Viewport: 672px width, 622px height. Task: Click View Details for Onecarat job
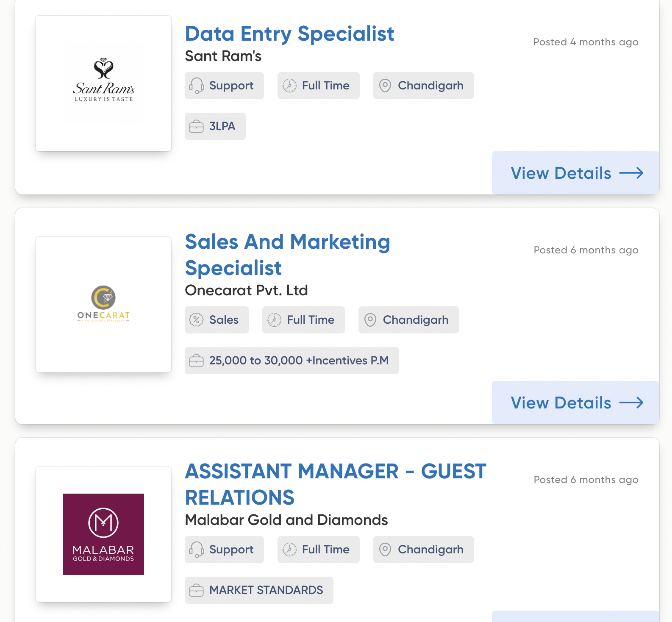click(574, 403)
